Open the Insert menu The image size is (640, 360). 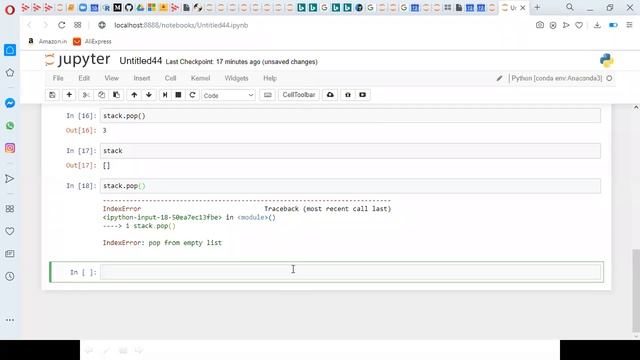(x=142, y=78)
